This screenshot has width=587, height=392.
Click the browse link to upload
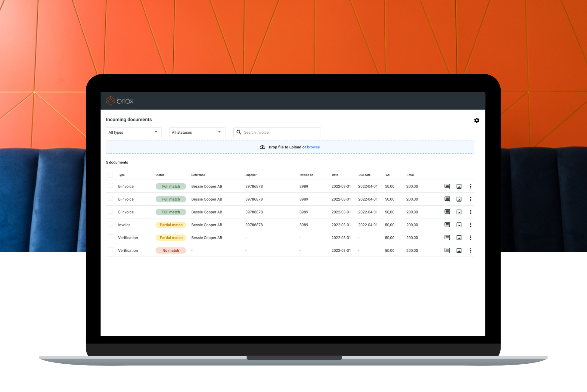coord(313,147)
